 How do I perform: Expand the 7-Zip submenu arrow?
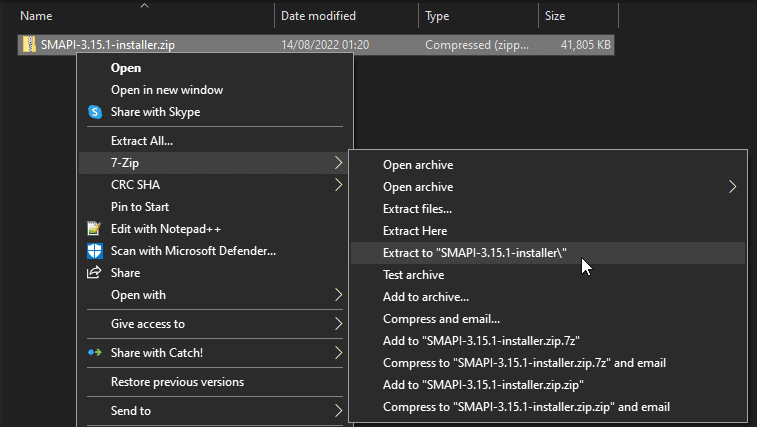coord(337,163)
